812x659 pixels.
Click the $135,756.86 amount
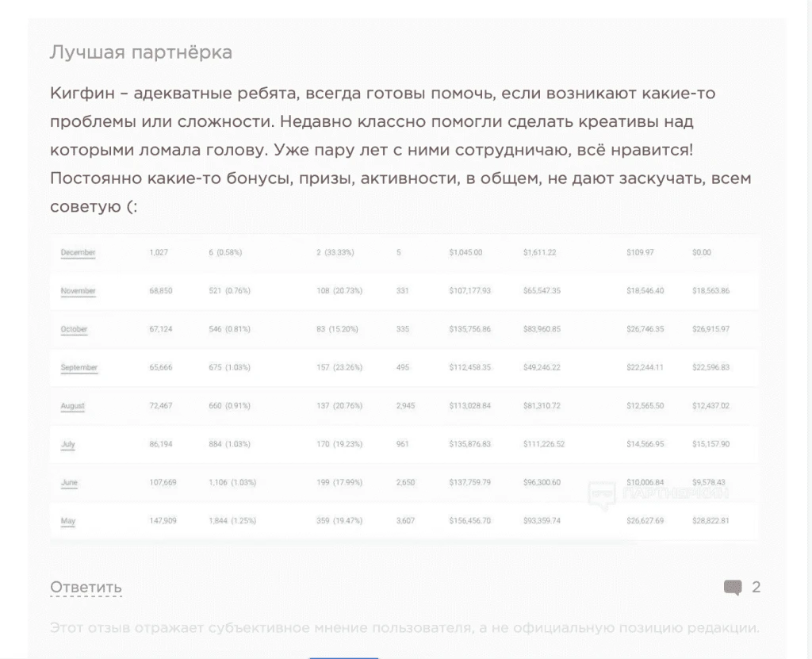(x=469, y=329)
